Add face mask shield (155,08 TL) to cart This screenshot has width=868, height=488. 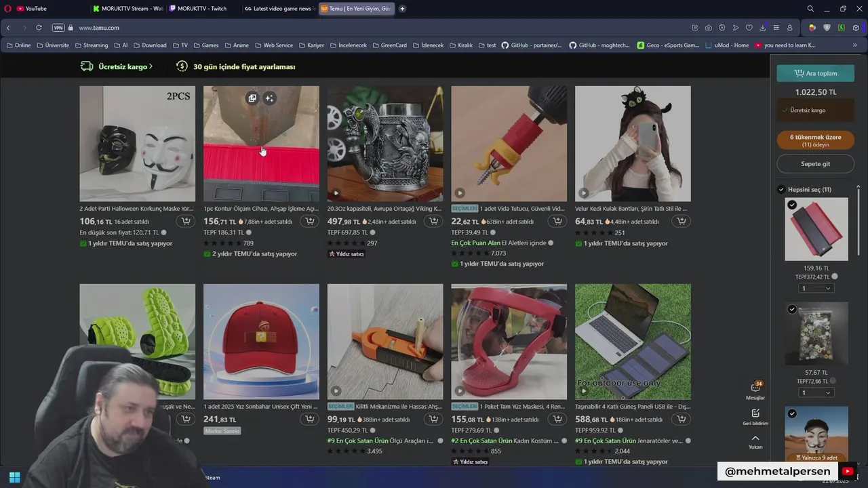click(557, 419)
